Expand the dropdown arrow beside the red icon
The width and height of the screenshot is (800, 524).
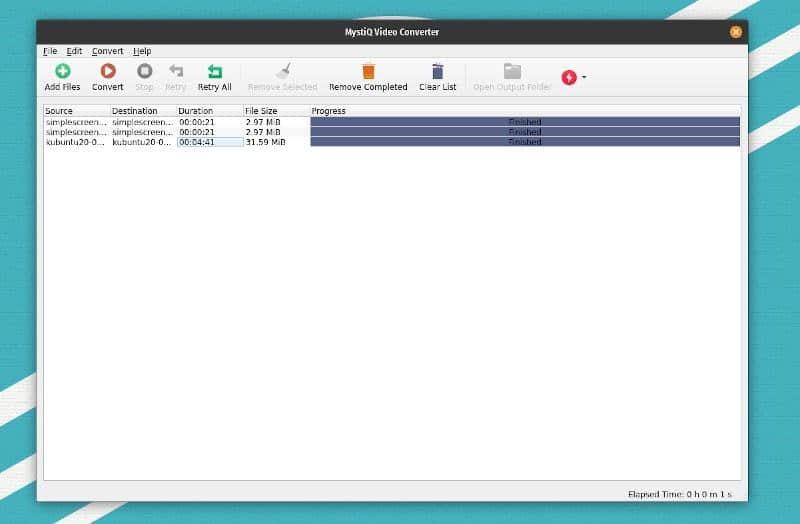coord(584,77)
